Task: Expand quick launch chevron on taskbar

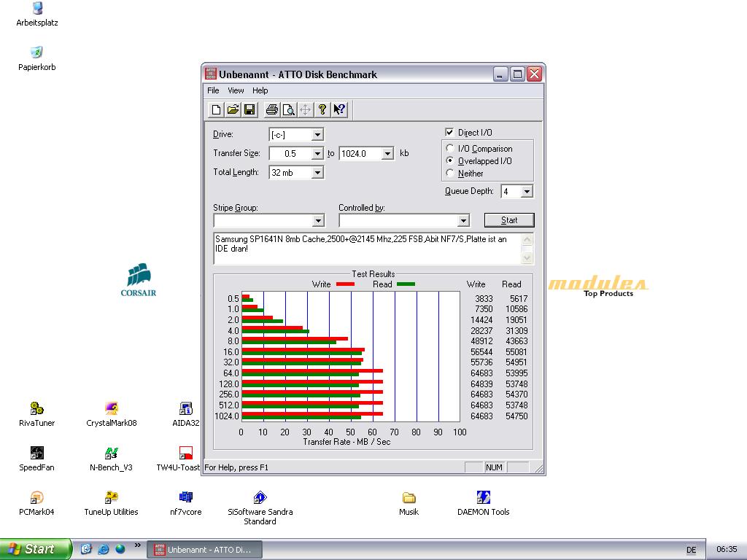Action: (138, 545)
